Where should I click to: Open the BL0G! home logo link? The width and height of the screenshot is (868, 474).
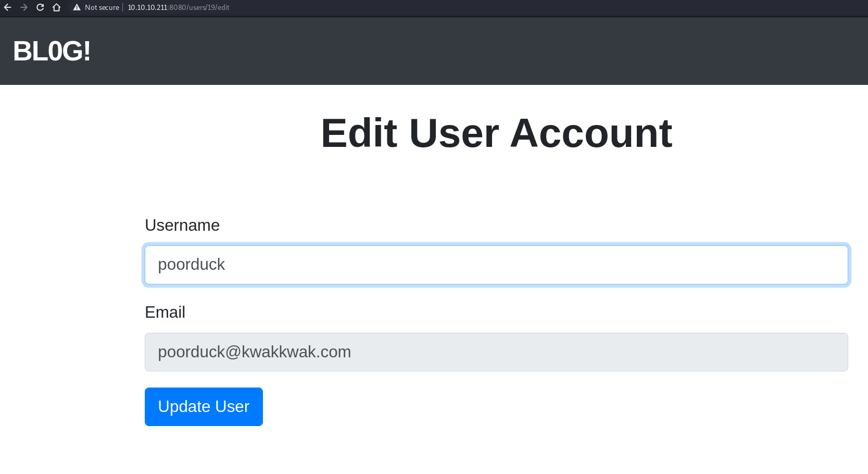[x=52, y=51]
